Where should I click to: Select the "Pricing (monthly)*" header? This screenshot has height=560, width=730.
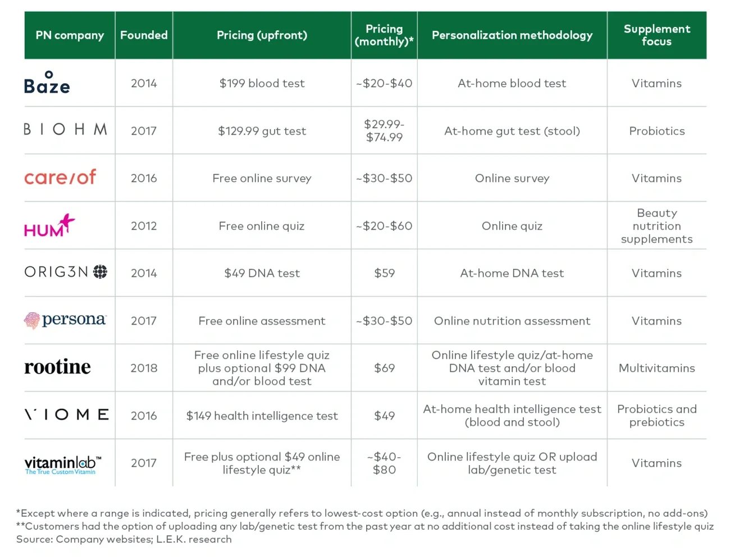[384, 35]
